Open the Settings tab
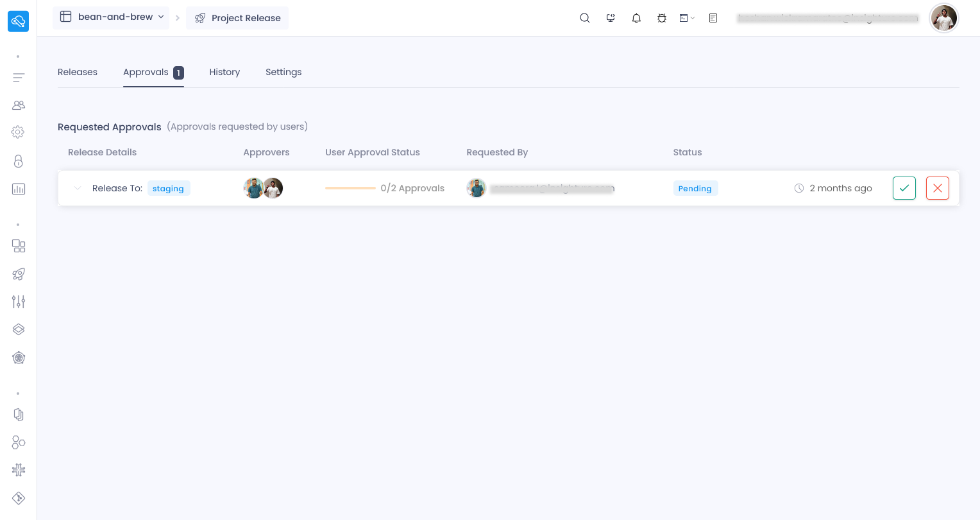The height and width of the screenshot is (520, 980). (283, 72)
